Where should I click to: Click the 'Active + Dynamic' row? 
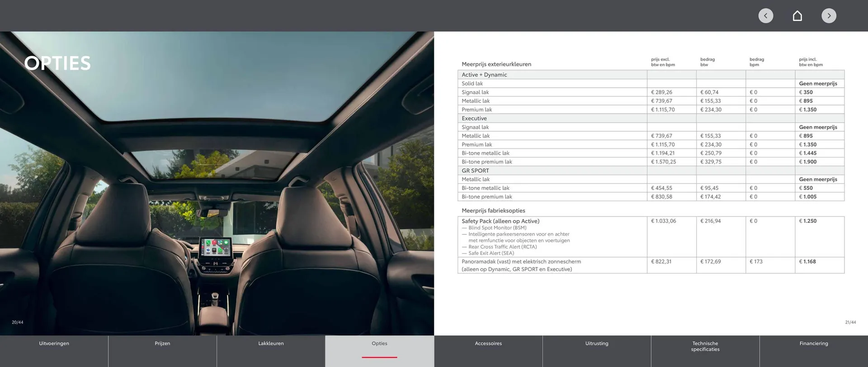(x=651, y=75)
